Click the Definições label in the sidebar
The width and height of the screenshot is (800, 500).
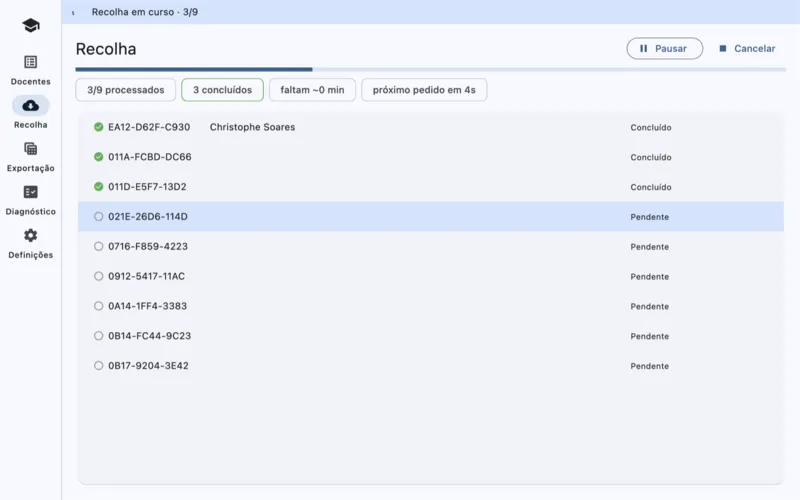coord(31,255)
